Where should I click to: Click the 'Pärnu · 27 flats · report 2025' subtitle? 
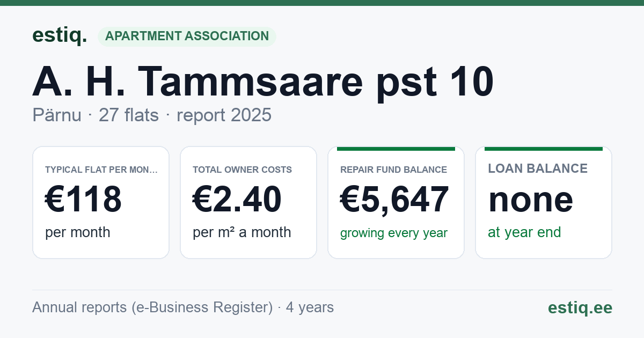[152, 115]
